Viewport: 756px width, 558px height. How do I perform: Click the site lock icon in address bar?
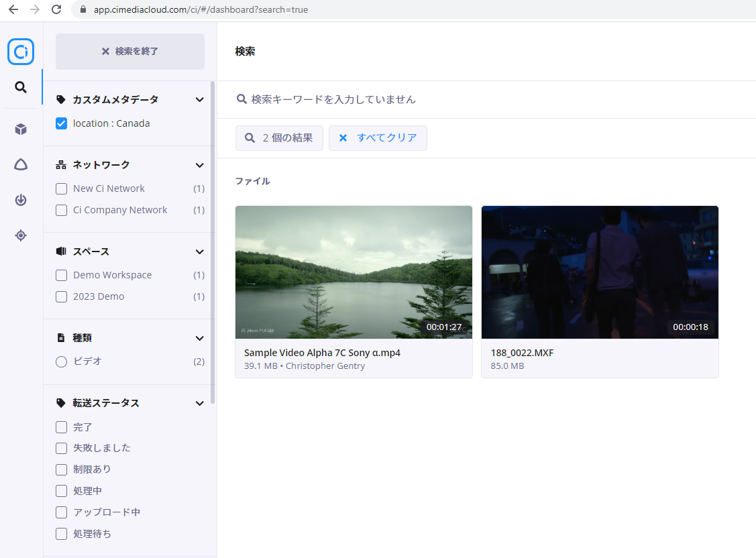tap(83, 9)
